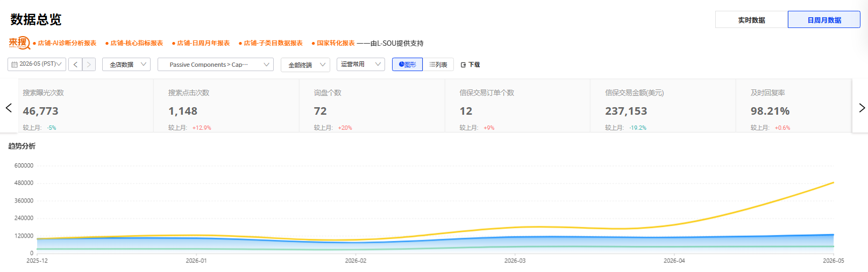Select the 日周月数据 tab

[824, 20]
